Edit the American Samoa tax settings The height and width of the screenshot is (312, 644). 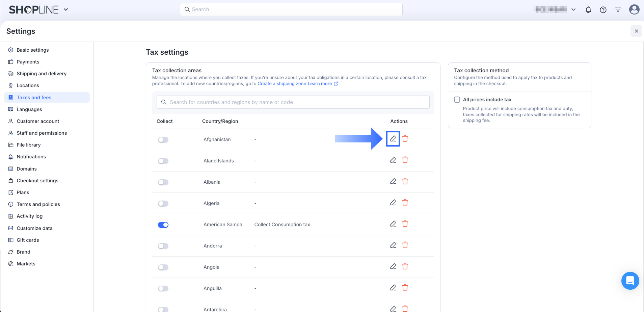click(x=393, y=224)
